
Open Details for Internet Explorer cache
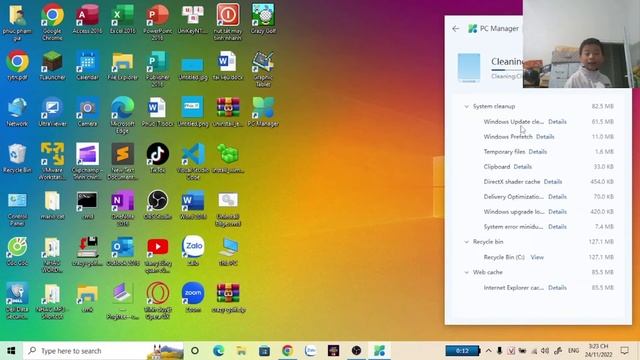click(x=557, y=288)
